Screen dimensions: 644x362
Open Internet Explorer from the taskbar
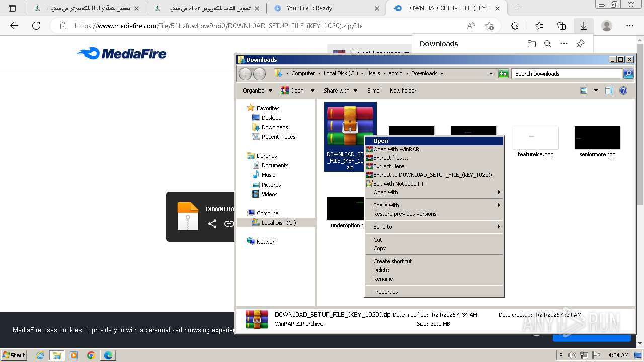click(40, 355)
